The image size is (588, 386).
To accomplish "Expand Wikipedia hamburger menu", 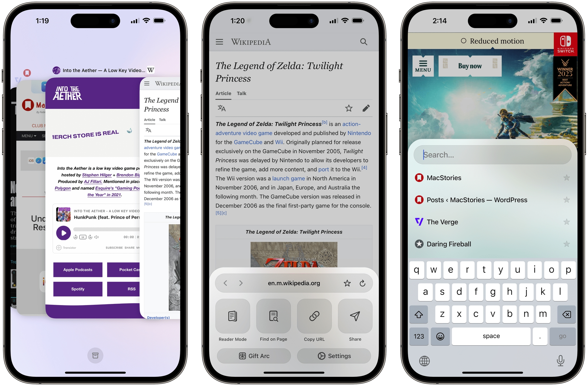I will (220, 41).
